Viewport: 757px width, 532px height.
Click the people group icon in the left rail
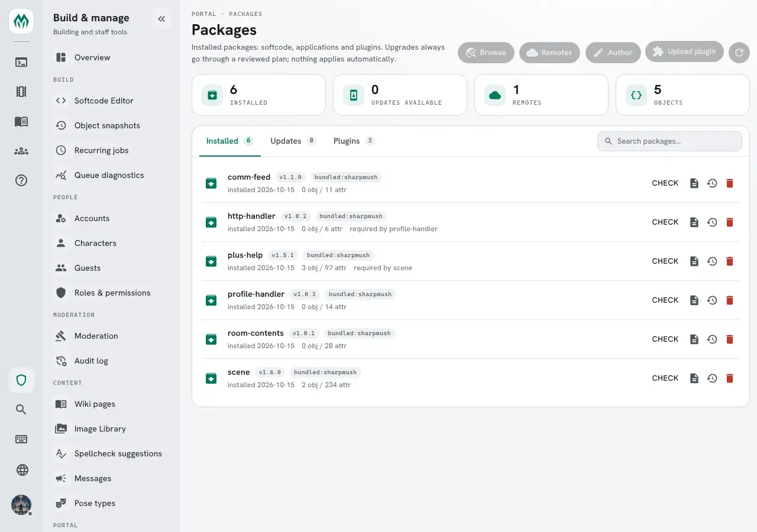pyautogui.click(x=21, y=151)
